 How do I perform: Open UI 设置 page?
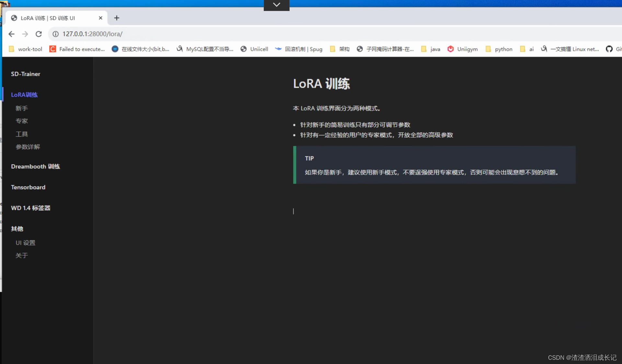click(25, 243)
